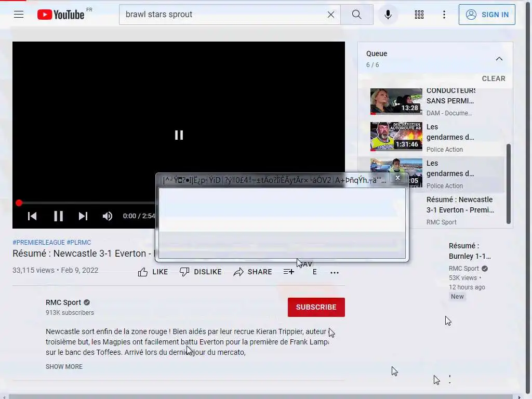Click the video title Résumé Newcastle
Viewport: 532px width, 399px height.
coord(83,254)
